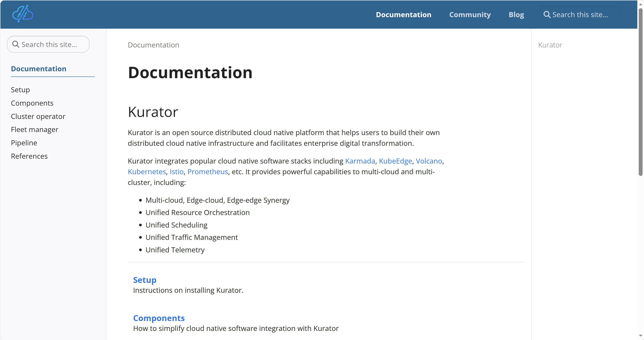Click the header search magnifier icon

tap(547, 15)
